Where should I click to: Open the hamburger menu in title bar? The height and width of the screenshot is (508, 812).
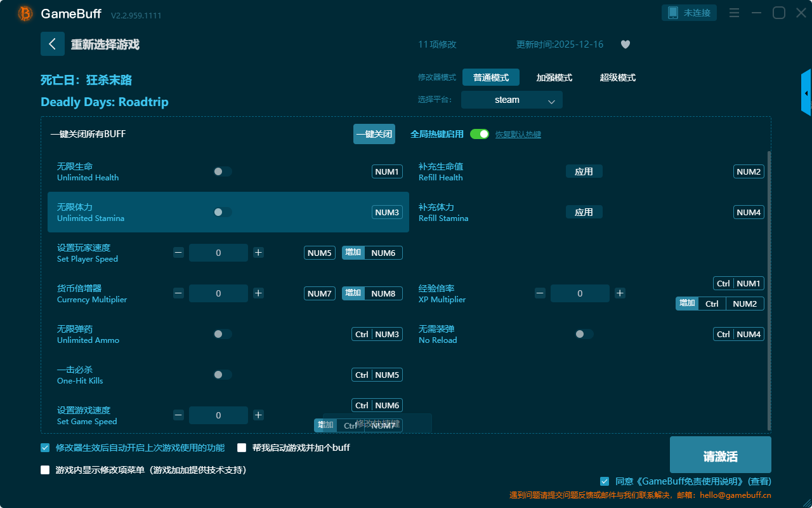(734, 13)
